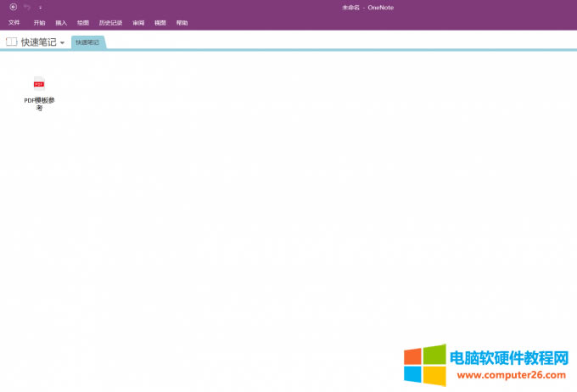Open the 文件 menu
The image size is (577, 392).
pos(14,23)
